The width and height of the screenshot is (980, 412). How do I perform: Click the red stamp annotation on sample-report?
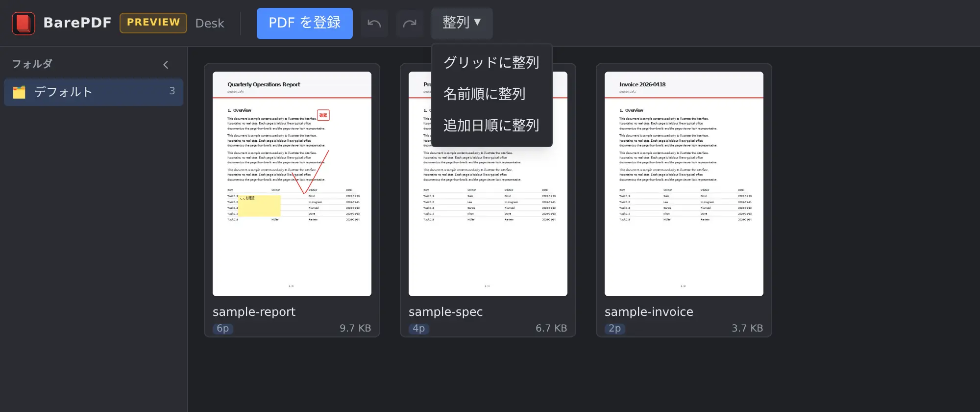point(323,115)
